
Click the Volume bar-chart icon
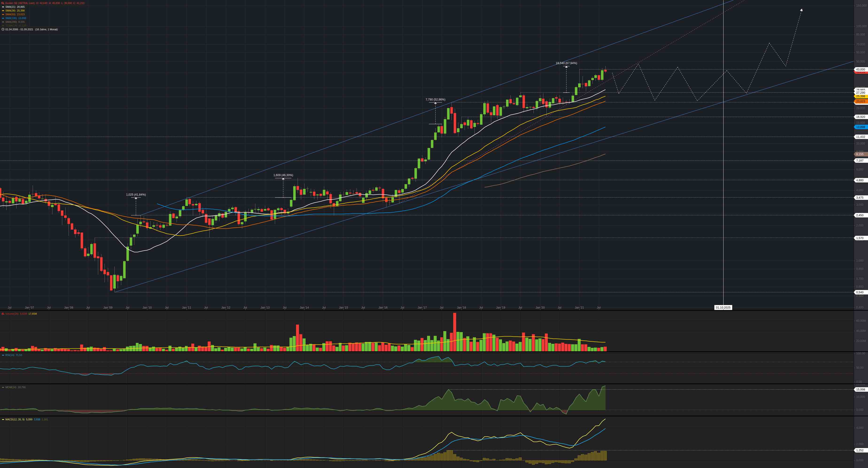3,314
